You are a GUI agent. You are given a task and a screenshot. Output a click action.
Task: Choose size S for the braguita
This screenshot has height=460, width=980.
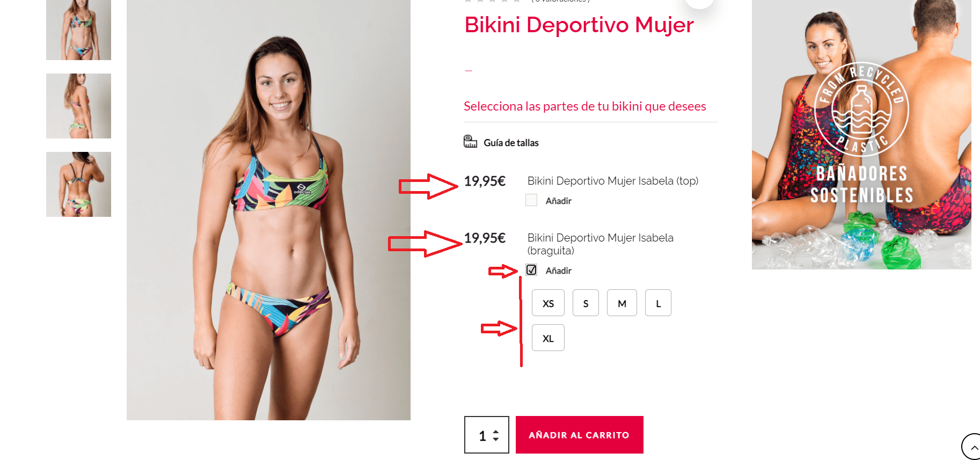click(586, 303)
